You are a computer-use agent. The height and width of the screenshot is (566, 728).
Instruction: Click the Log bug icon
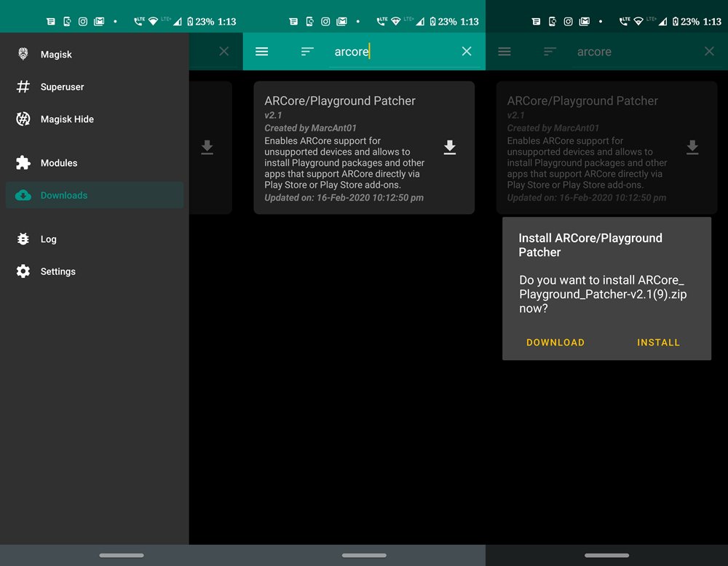coord(23,239)
